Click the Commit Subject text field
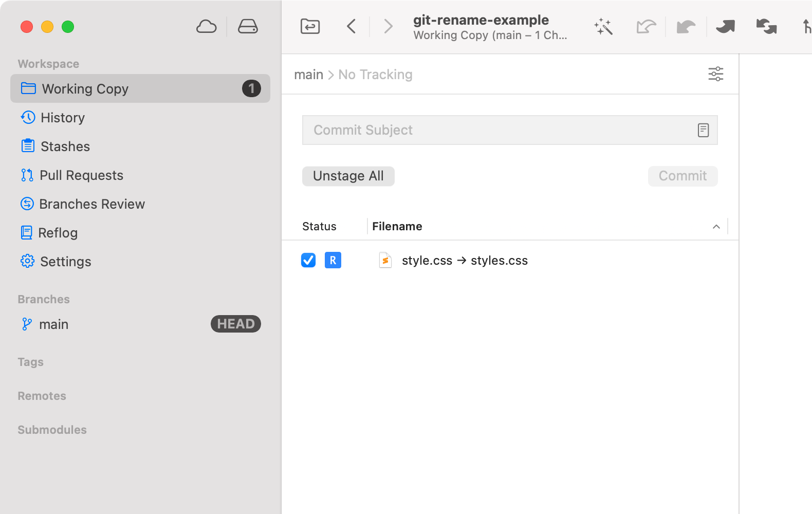Screen dimensions: 812x514 499,131
